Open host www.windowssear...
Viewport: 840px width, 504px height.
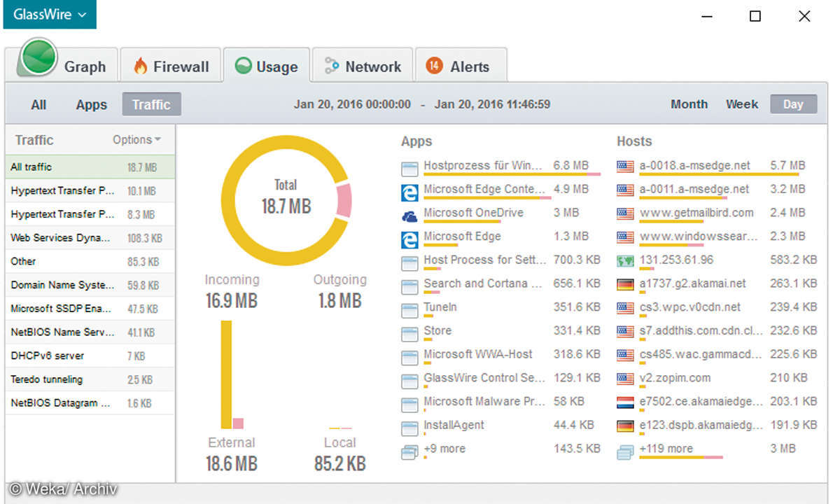698,237
